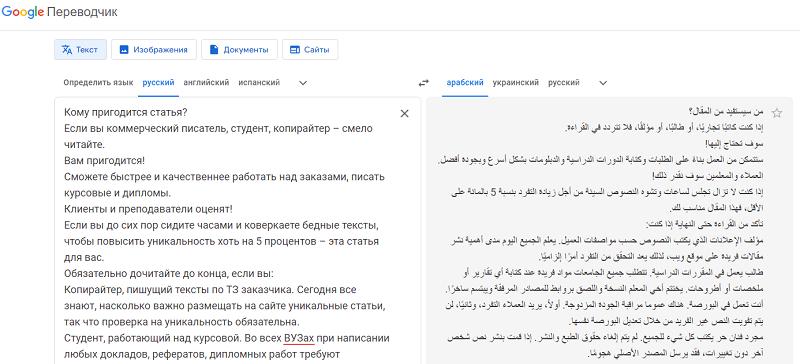Click the first Arabic translation line
Screen dimensions: 800x364
coord(726,111)
